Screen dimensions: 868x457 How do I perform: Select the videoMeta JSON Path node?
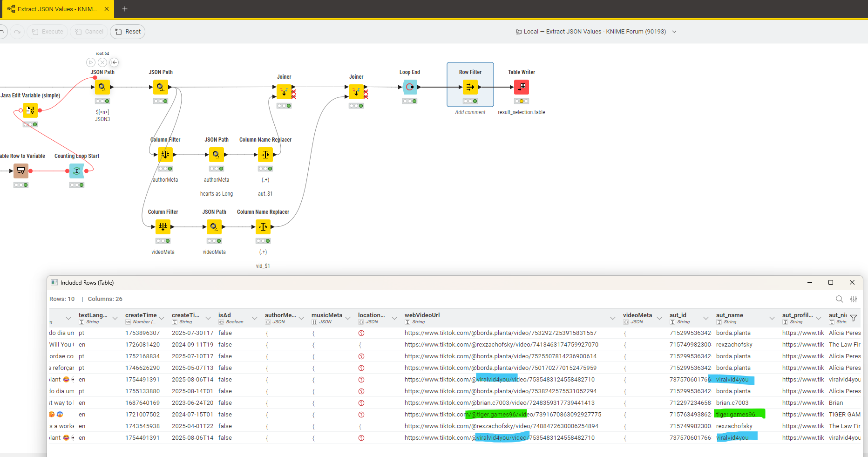tap(214, 227)
